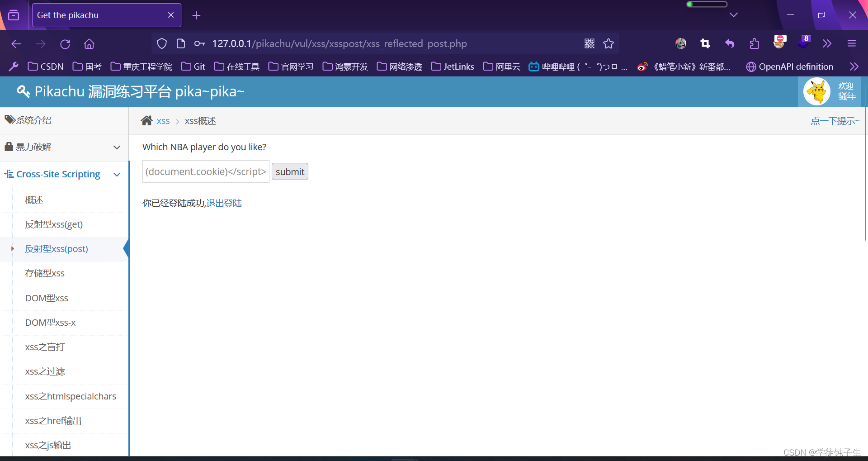Click the undo arrow toolbar icon
868x461 pixels.
tap(730, 43)
